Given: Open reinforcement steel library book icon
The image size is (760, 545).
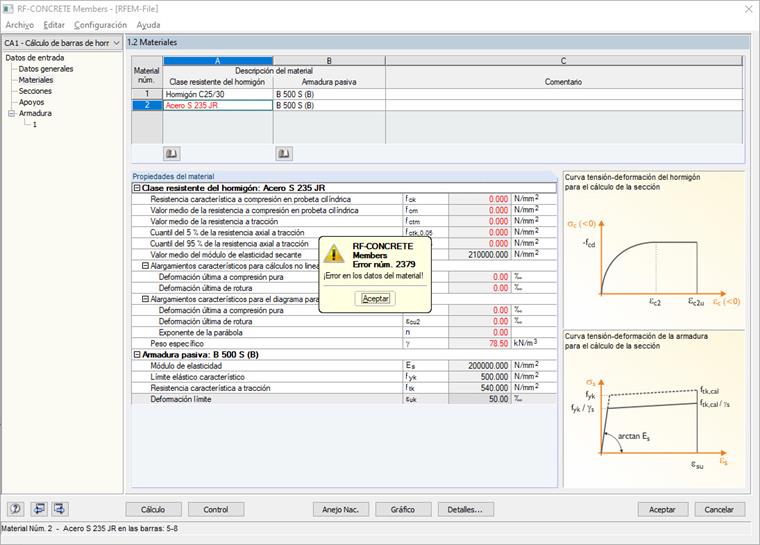Looking at the screenshot, I should 284,154.
